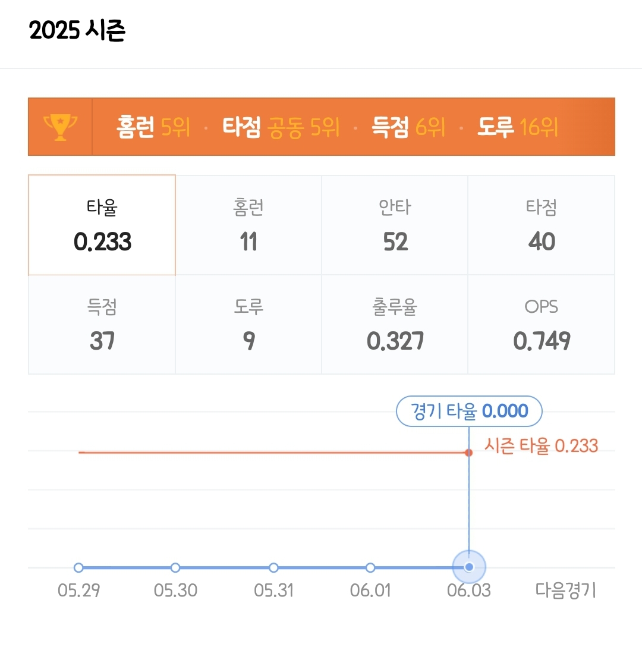
Task: Switch to the OPS 0.749 cell
Action: (x=541, y=325)
